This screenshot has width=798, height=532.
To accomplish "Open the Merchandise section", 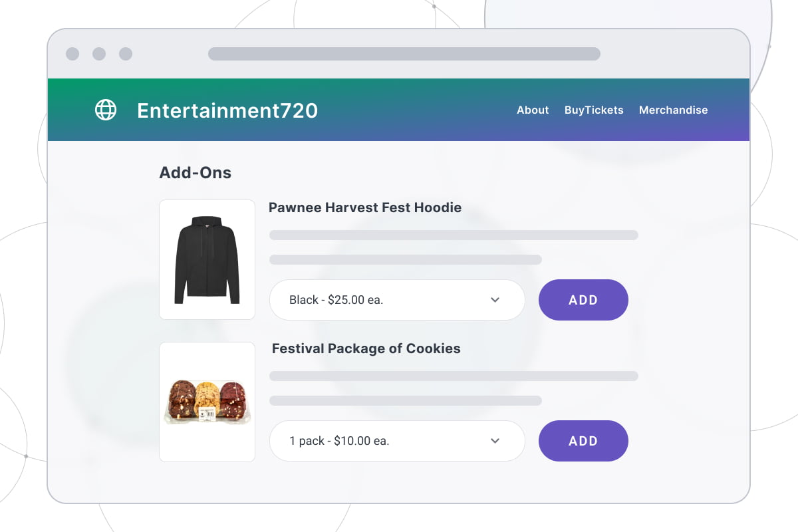I will pyautogui.click(x=673, y=110).
